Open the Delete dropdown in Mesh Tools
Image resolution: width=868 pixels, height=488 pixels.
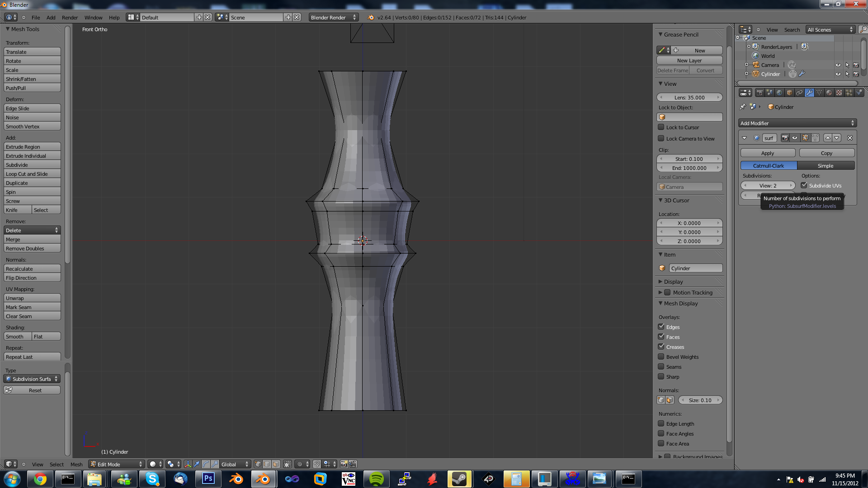[x=32, y=230]
